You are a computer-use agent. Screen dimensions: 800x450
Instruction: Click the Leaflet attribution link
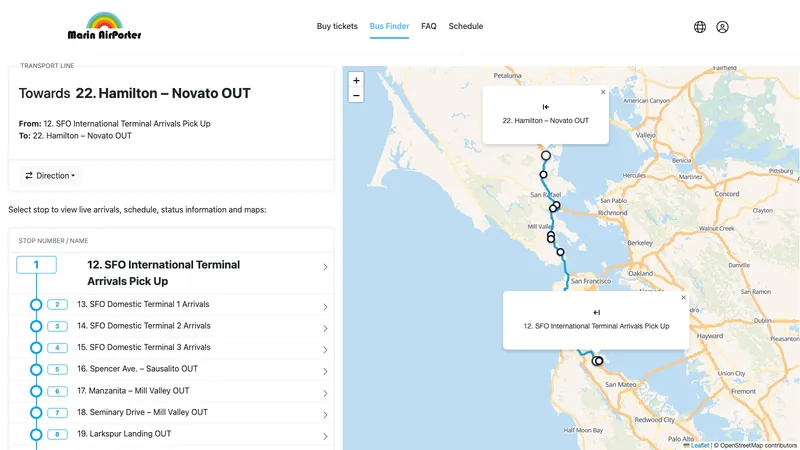point(696,445)
